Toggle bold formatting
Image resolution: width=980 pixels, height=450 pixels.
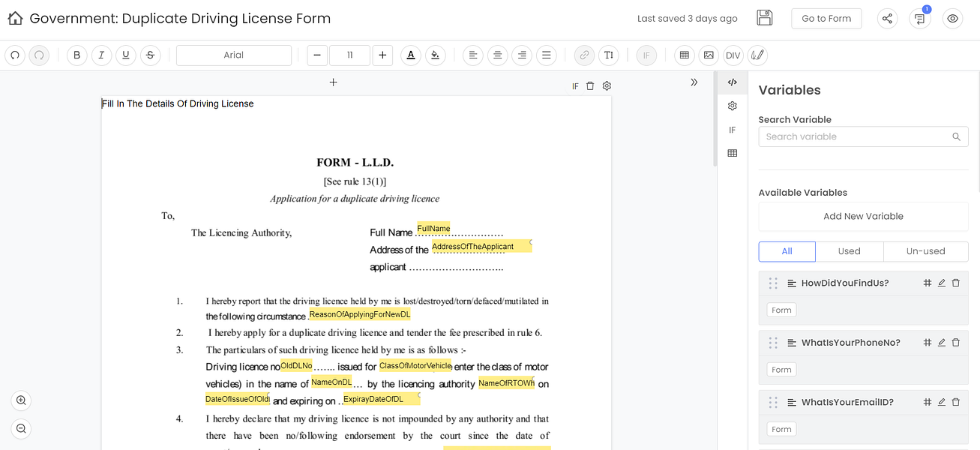tap(76, 55)
